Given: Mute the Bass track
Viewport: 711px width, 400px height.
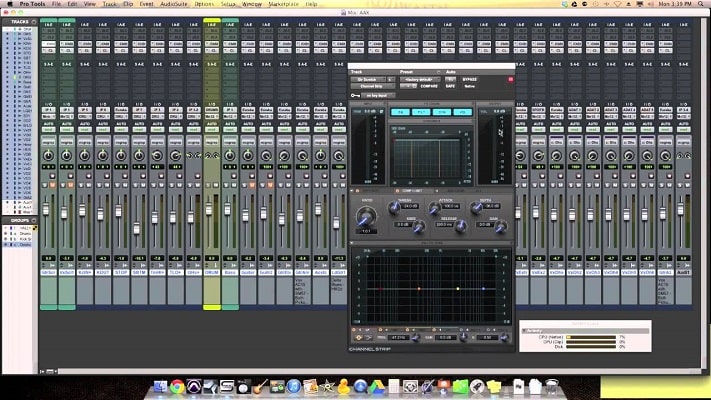Looking at the screenshot, I should pos(234,185).
